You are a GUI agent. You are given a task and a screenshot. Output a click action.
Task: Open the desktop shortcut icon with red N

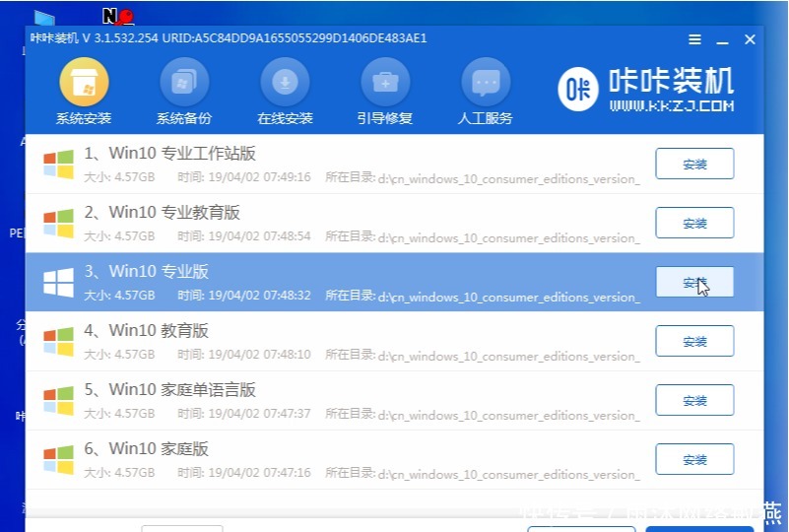coord(118,16)
